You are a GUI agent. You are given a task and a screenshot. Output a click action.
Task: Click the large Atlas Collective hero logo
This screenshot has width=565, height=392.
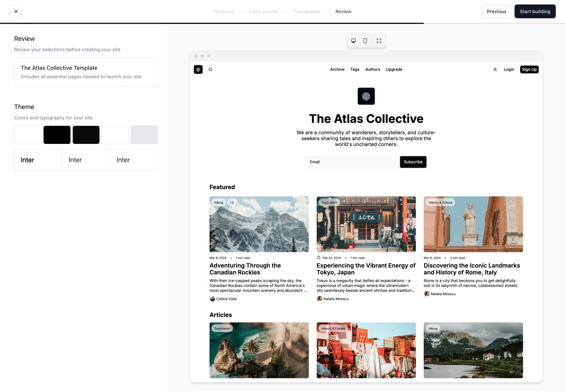pyautogui.click(x=366, y=96)
